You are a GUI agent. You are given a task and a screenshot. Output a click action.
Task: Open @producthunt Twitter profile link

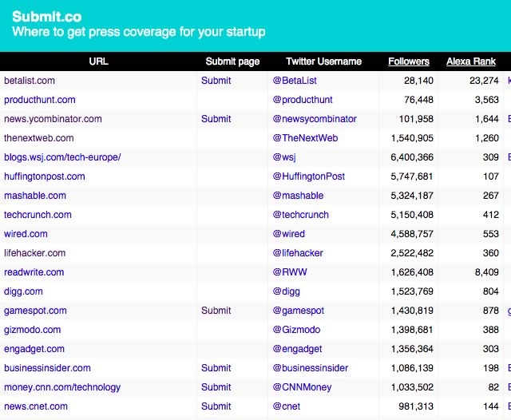(303, 100)
